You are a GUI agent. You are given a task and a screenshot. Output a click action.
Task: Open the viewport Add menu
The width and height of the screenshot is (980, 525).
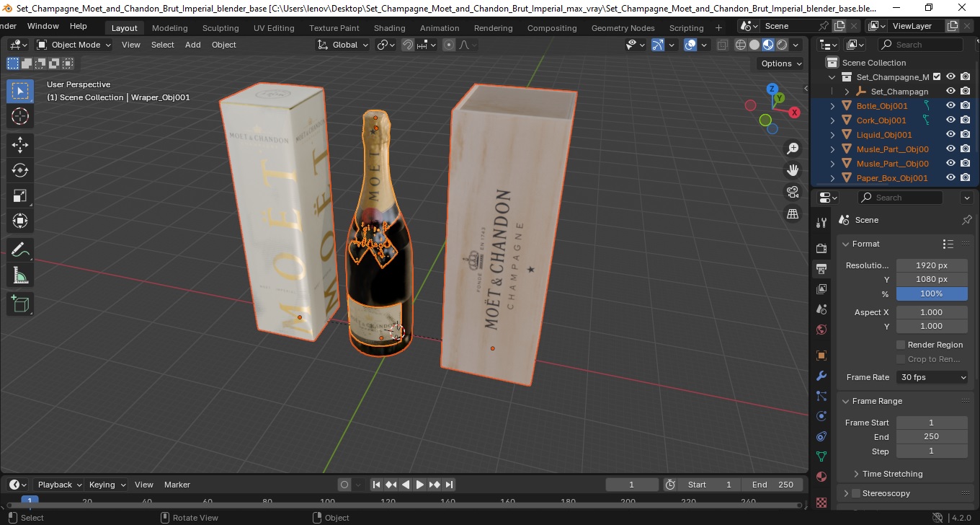pos(193,45)
